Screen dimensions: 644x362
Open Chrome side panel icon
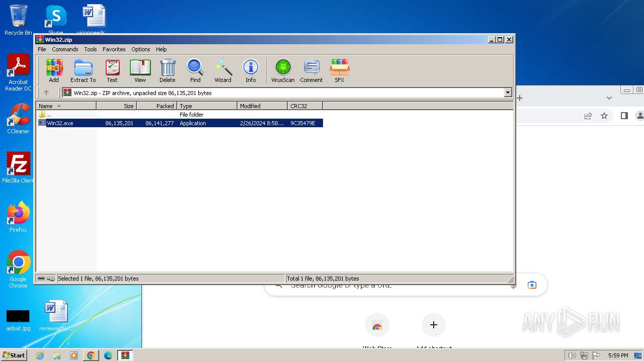[624, 116]
